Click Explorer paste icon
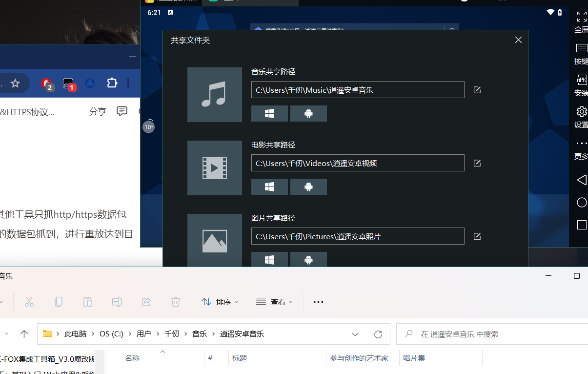The height and width of the screenshot is (374, 588). (88, 302)
